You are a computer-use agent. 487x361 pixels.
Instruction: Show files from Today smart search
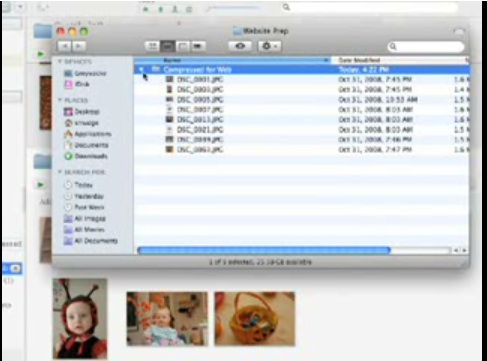pyautogui.click(x=78, y=185)
